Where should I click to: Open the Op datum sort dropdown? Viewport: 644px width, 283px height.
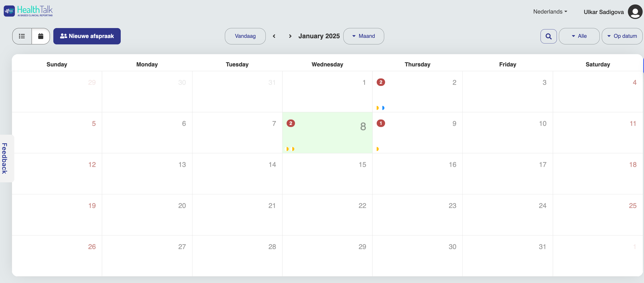click(x=622, y=36)
